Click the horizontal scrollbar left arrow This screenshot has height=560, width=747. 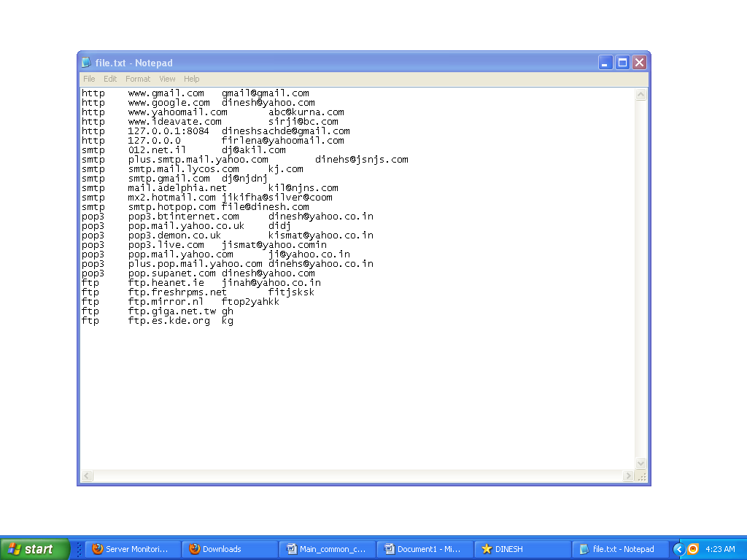(x=87, y=475)
